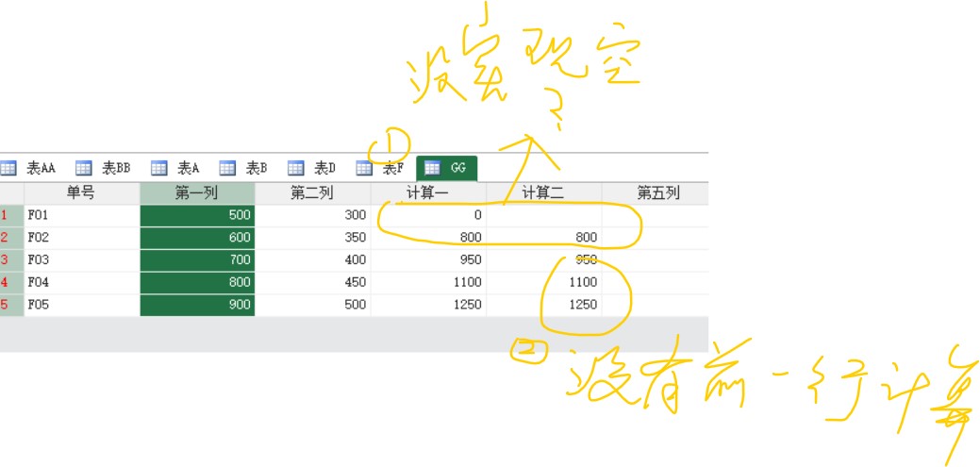Click the 300 cell in 第二列
This screenshot has width=980, height=467.
click(312, 216)
